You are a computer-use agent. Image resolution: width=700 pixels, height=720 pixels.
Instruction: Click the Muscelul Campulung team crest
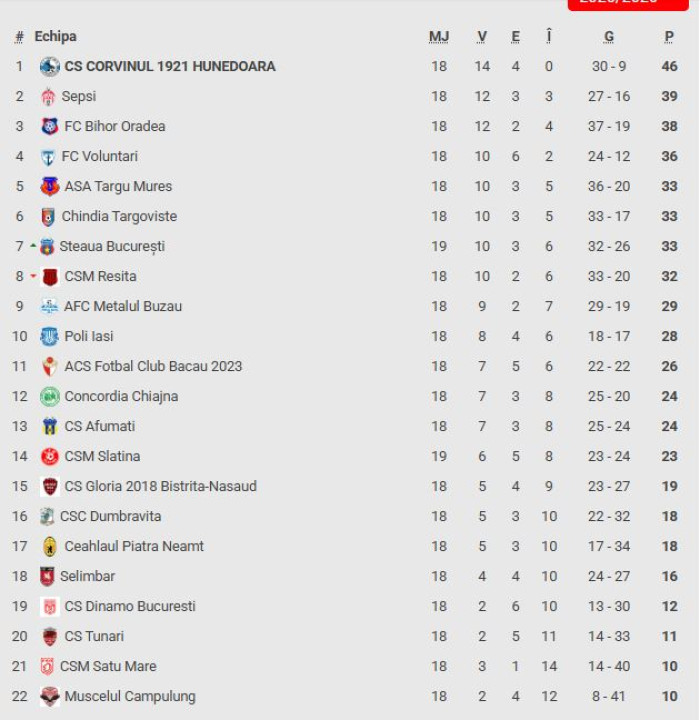pos(49,697)
